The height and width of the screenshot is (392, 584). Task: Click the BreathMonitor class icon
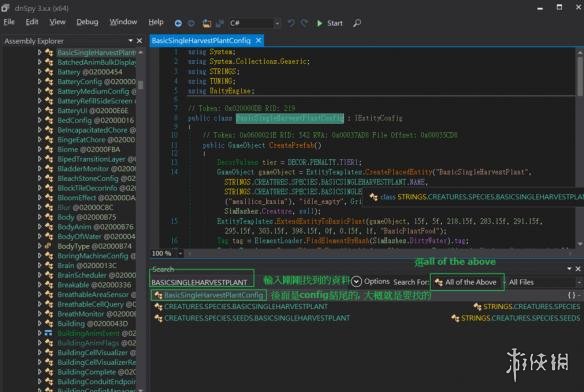click(x=49, y=314)
